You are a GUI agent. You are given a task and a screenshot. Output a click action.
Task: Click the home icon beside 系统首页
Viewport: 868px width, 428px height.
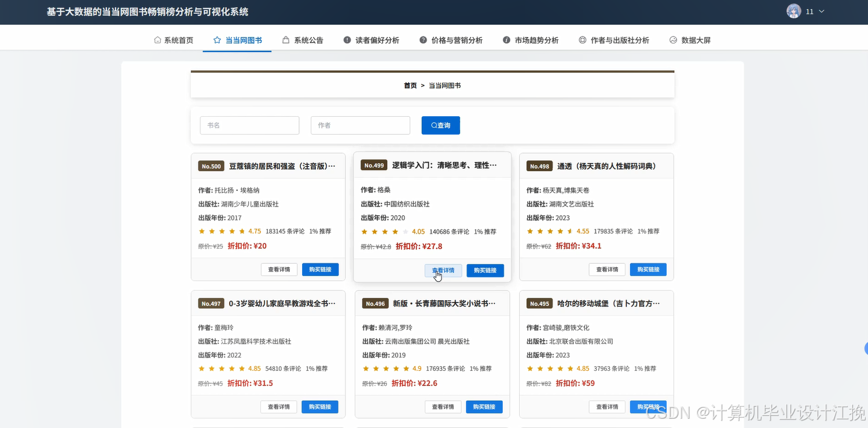(157, 40)
